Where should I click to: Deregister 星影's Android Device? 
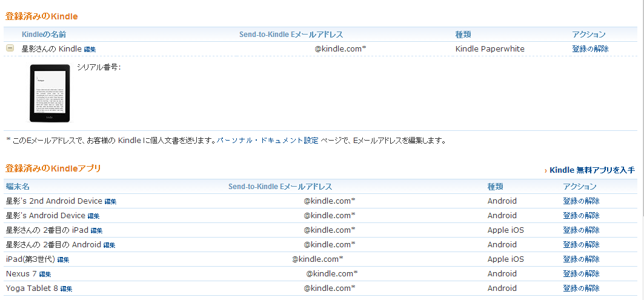(x=581, y=215)
